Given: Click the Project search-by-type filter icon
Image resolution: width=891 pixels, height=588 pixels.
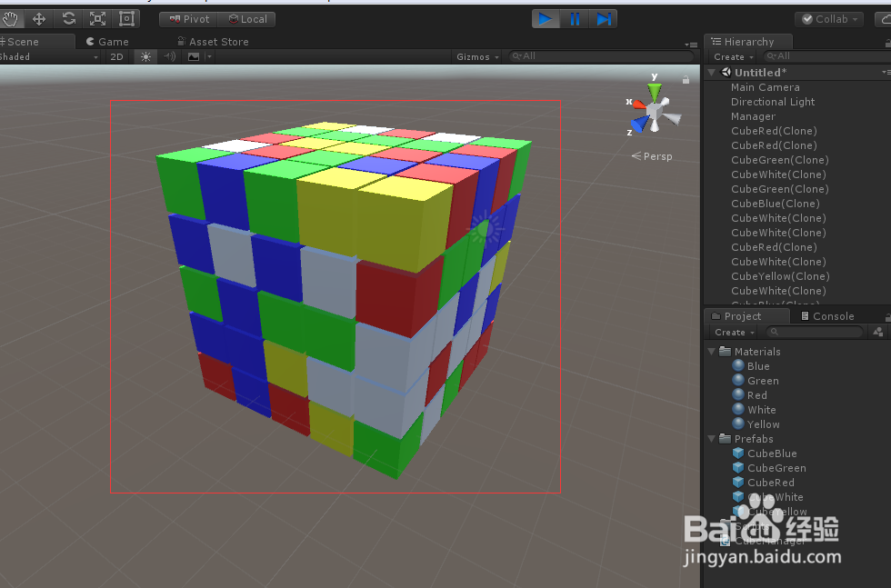Looking at the screenshot, I should tap(878, 332).
